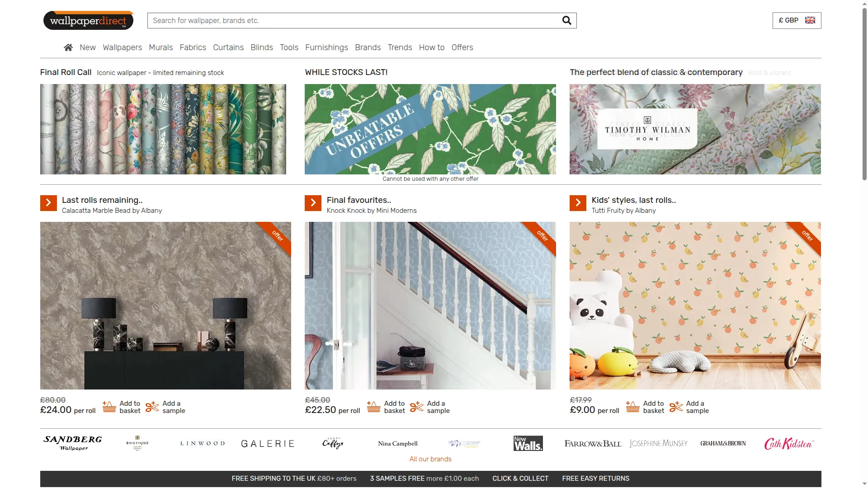The image size is (868, 488).
Task: Open the Farrow & Ball brand logo
Action: tap(593, 444)
